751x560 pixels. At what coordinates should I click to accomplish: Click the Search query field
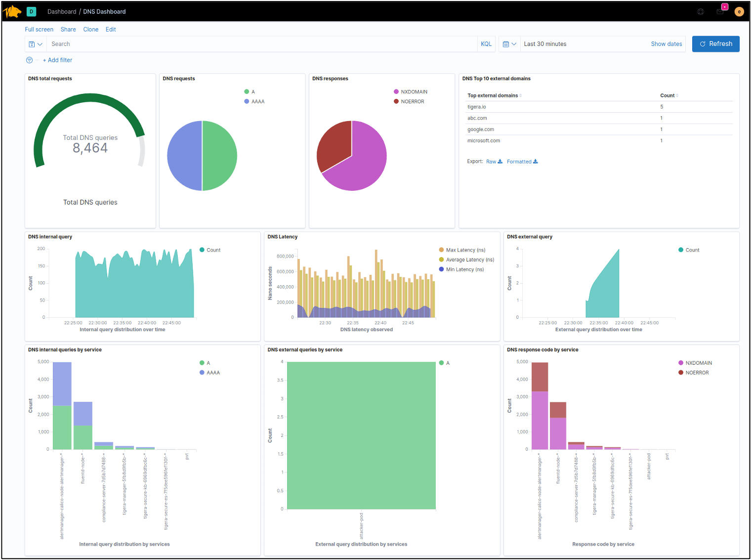(x=262, y=44)
